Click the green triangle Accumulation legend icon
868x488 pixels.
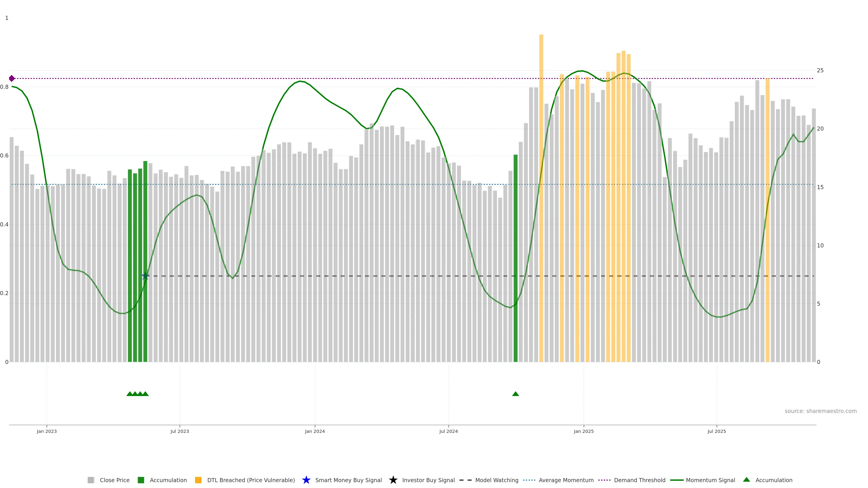coord(746,480)
